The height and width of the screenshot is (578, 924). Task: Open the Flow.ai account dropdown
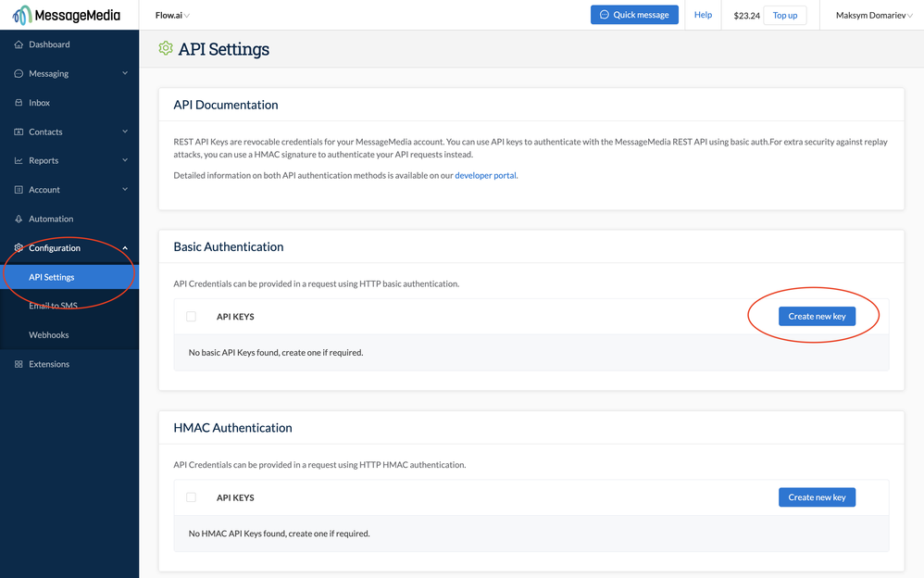pyautogui.click(x=172, y=16)
